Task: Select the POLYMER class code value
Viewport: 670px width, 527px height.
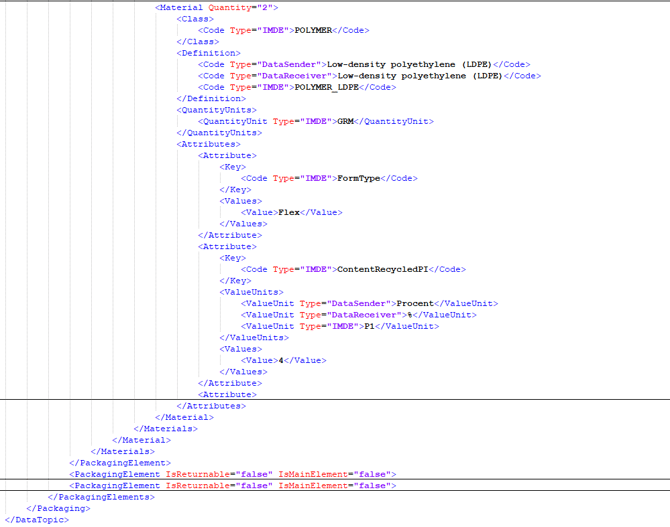Action: coord(313,30)
